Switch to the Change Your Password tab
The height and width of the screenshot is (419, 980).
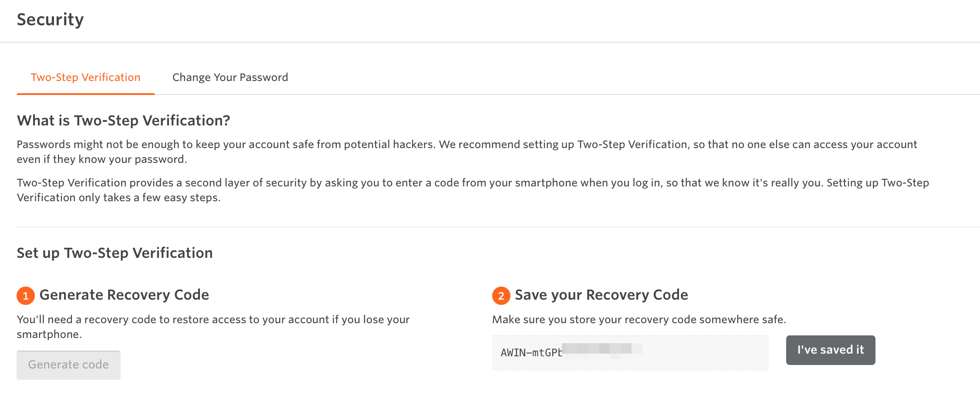(230, 77)
